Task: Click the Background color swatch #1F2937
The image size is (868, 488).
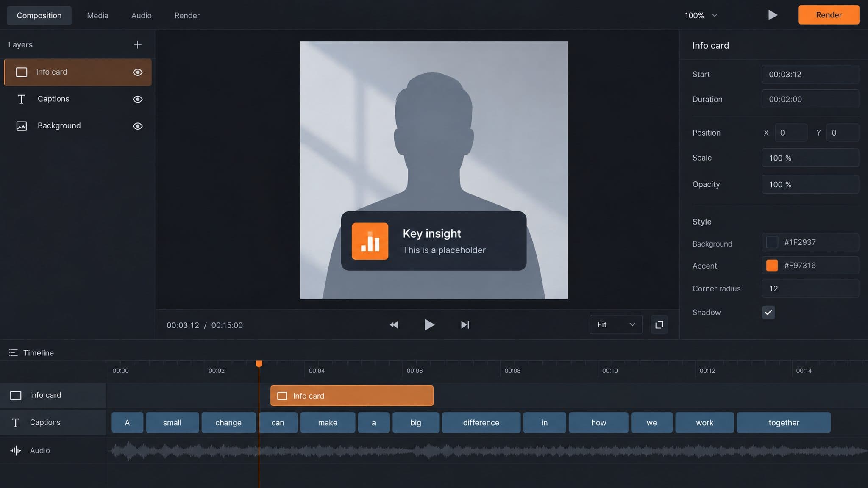Action: [x=772, y=242]
